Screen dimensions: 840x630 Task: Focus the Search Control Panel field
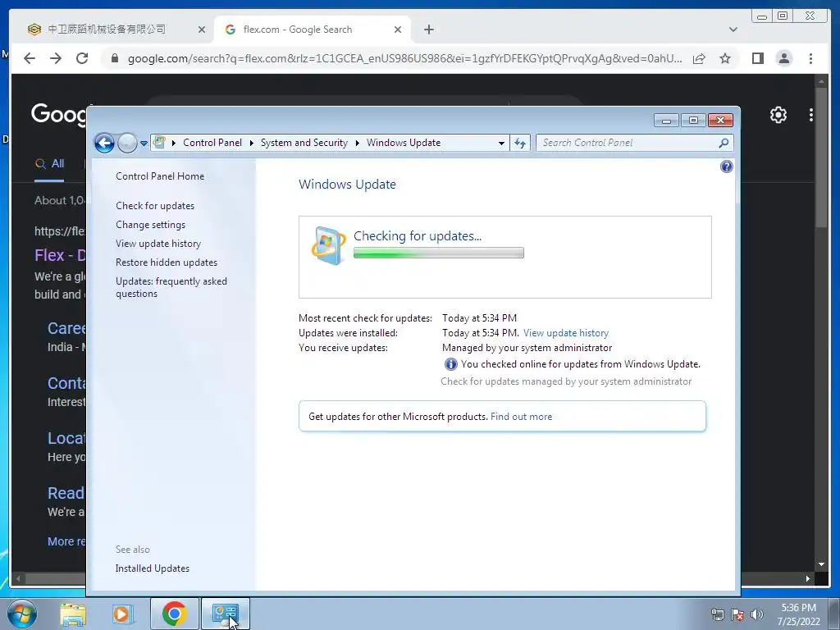[x=627, y=143]
